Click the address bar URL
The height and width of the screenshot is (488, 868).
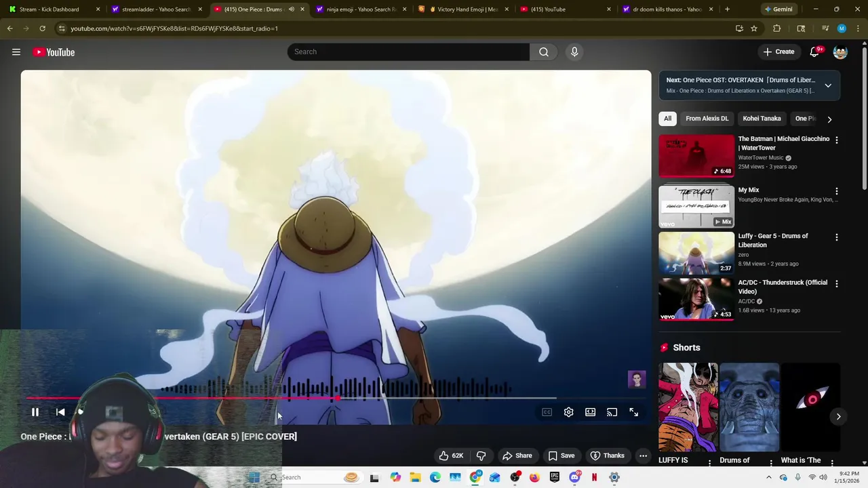[x=174, y=28]
